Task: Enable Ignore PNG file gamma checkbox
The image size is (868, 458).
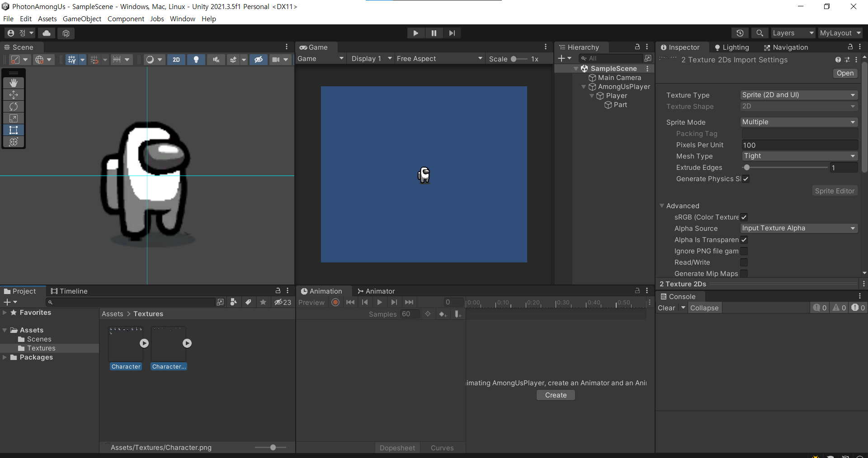Action: 744,251
